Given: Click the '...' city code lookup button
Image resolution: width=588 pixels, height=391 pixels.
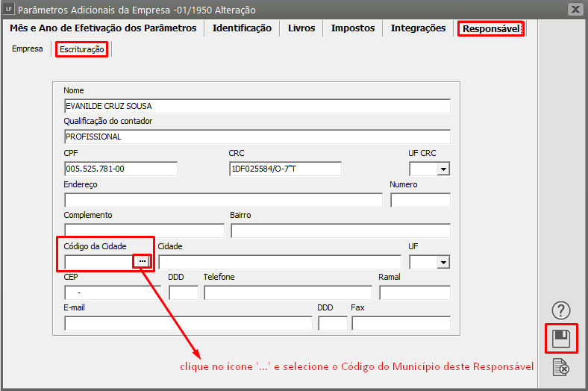Looking at the screenshot, I should click(142, 261).
